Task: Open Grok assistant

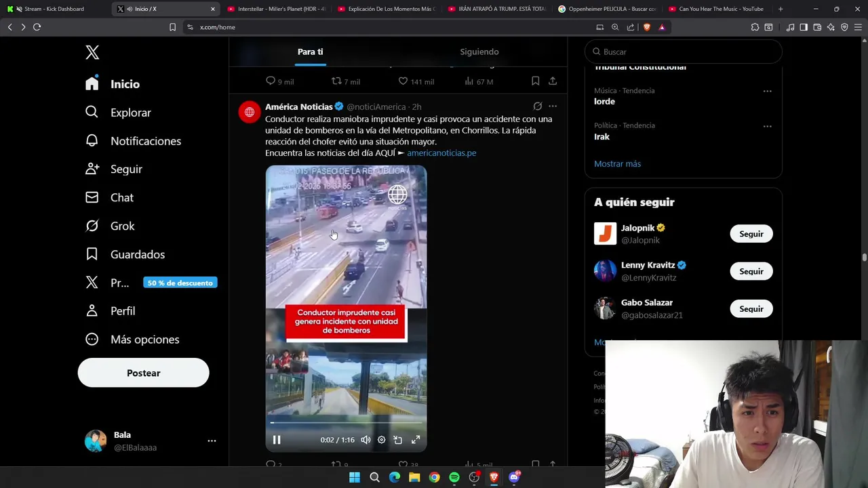Action: [x=110, y=226]
